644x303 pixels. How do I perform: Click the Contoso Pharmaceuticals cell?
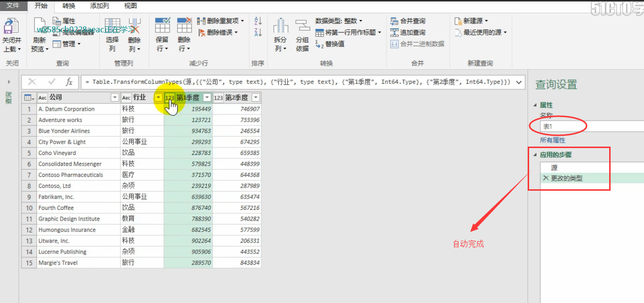point(79,175)
